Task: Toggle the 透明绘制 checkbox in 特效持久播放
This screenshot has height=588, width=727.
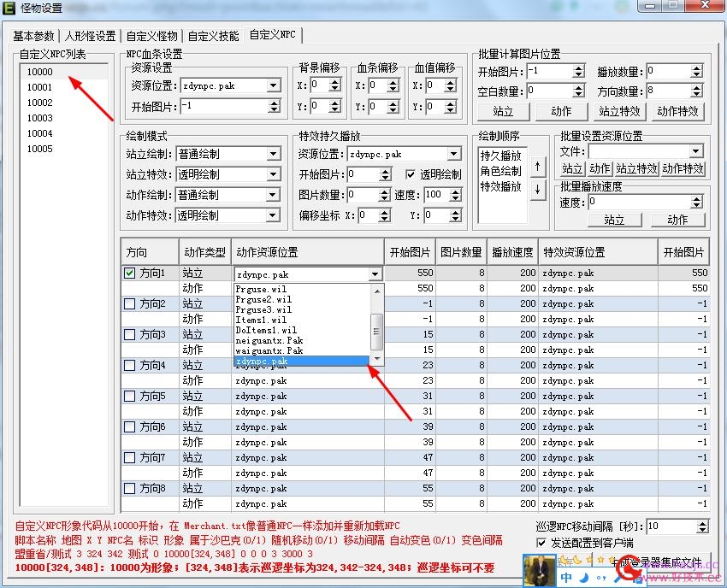Action: pos(410,174)
